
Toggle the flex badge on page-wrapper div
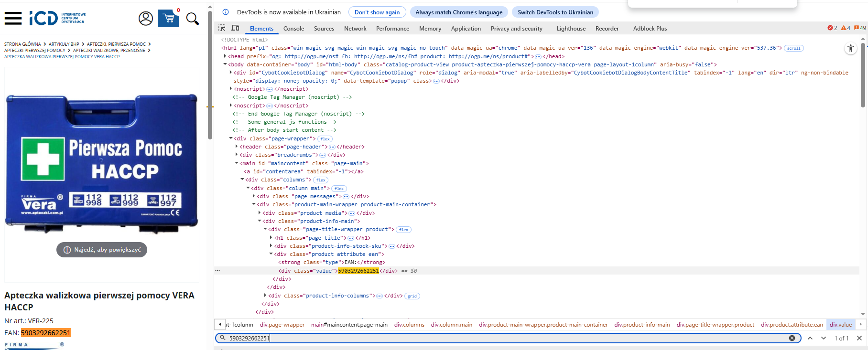coord(325,139)
